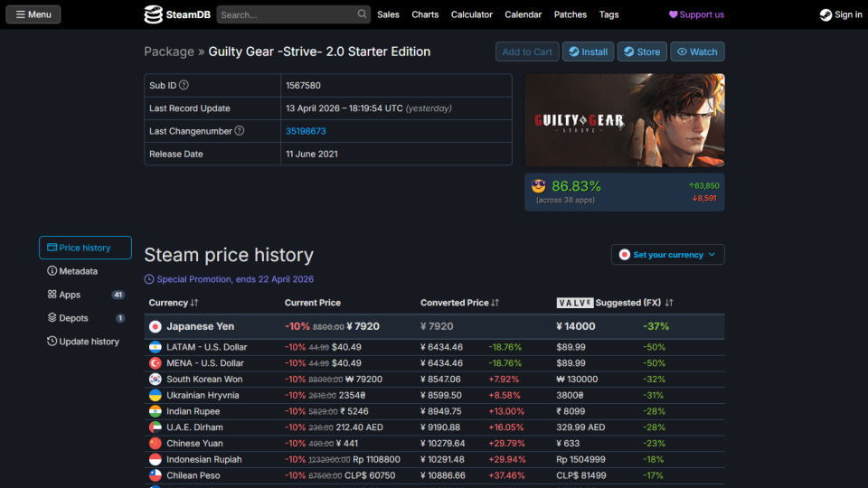Image resolution: width=868 pixels, height=488 pixels.
Task: Click the SteamDB logo icon
Action: [x=154, y=14]
